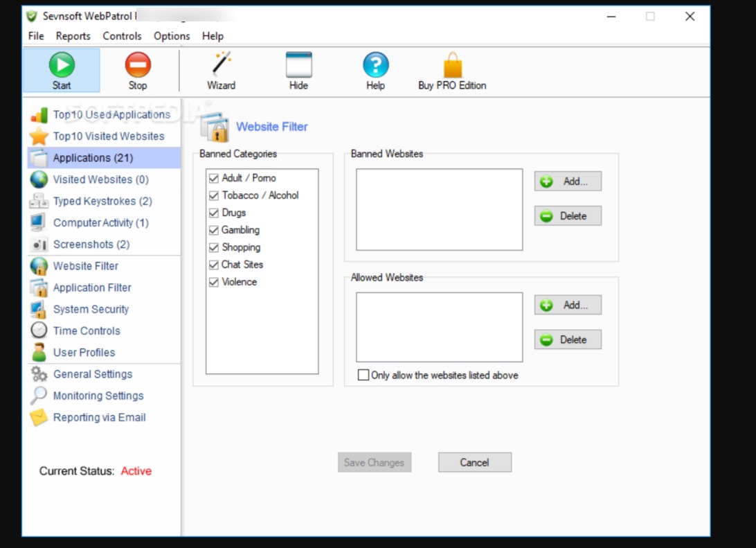The height and width of the screenshot is (548, 756).
Task: Open the File menu
Action: [36, 36]
